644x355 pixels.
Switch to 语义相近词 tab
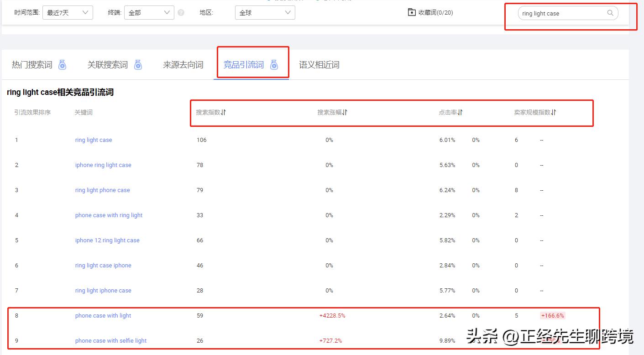click(319, 65)
